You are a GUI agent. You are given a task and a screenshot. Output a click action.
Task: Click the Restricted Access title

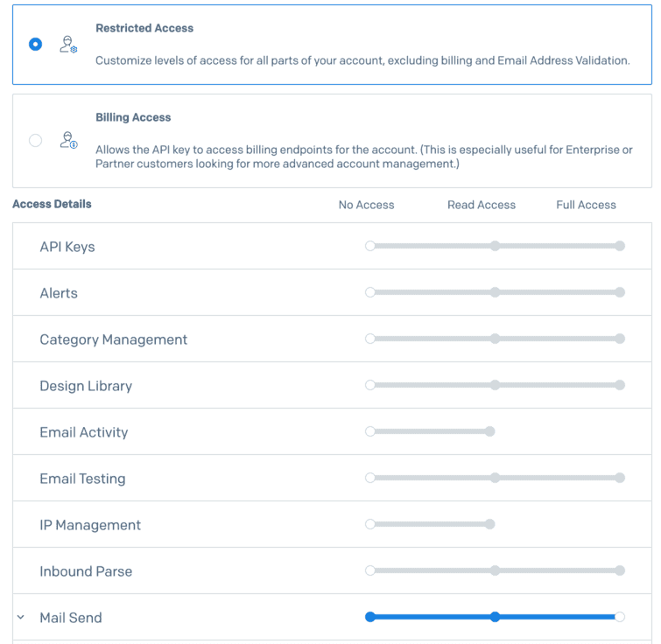(x=144, y=28)
